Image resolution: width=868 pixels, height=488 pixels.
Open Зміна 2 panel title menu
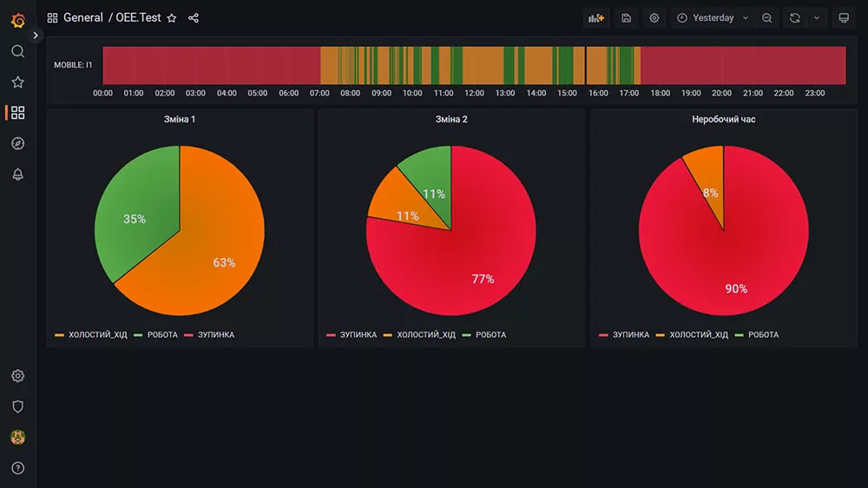pyautogui.click(x=451, y=119)
